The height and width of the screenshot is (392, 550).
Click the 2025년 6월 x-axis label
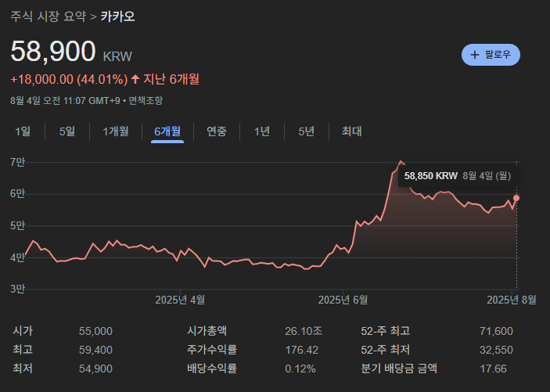[343, 300]
